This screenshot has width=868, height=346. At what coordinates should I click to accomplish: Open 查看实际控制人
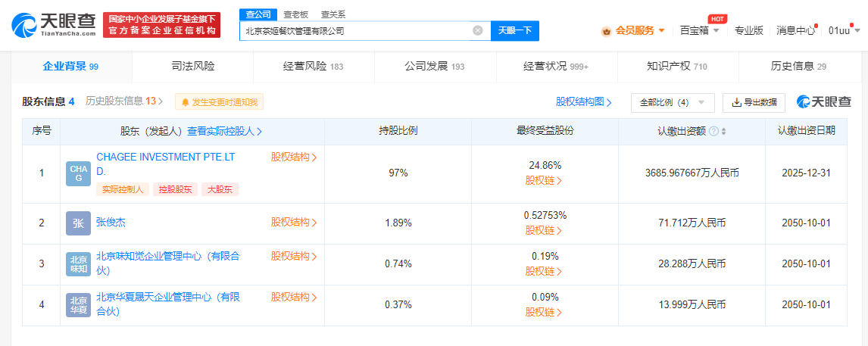click(225, 131)
